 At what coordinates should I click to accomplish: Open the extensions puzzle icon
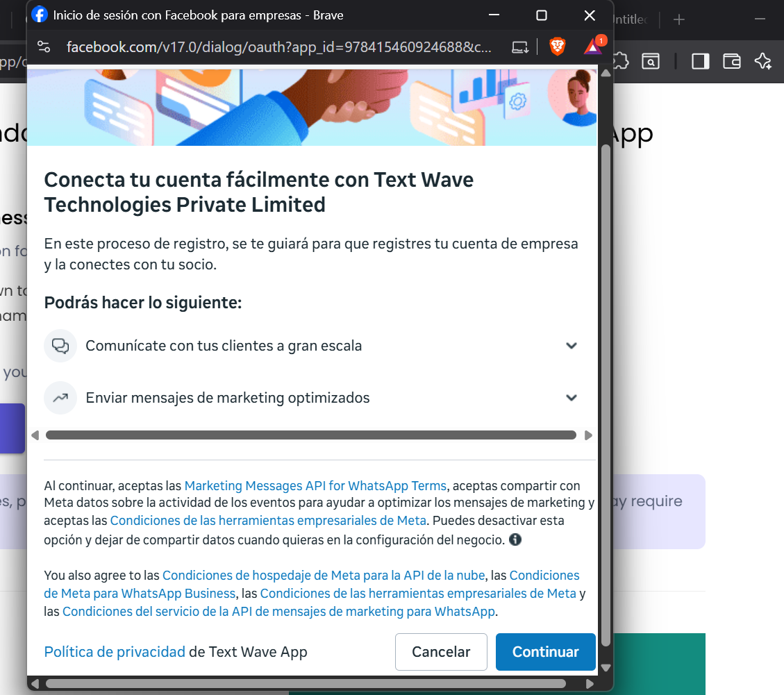620,61
